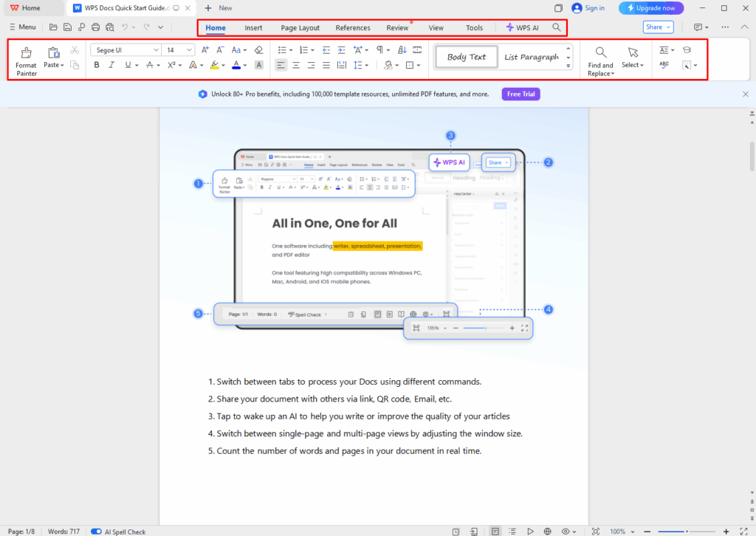Disable AI Spell Check in the status bar
The width and height of the screenshot is (756, 536).
click(96, 531)
